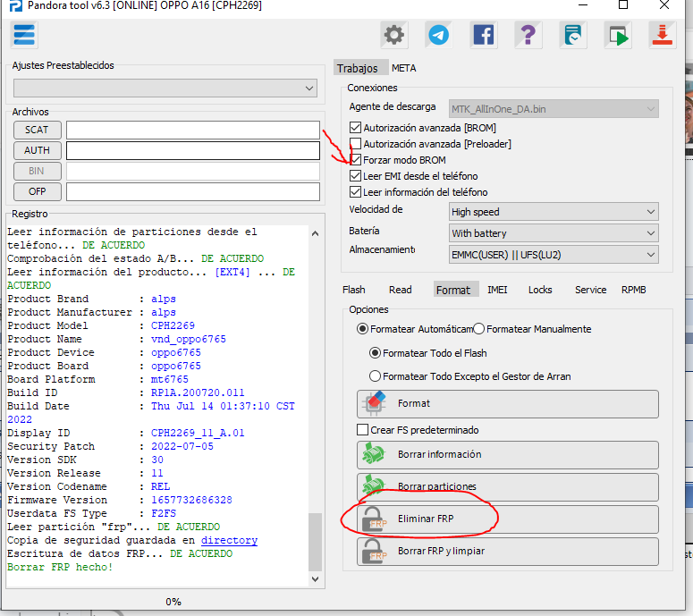
Task: Click the OFP file path field
Action: pos(192,191)
